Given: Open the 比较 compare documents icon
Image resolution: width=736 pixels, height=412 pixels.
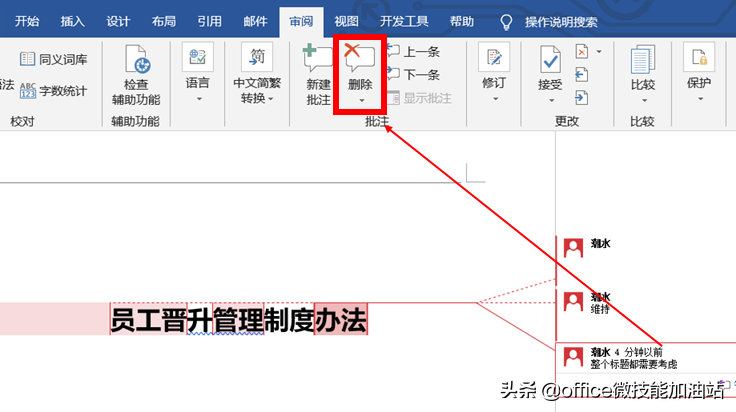Looking at the screenshot, I should [x=643, y=59].
